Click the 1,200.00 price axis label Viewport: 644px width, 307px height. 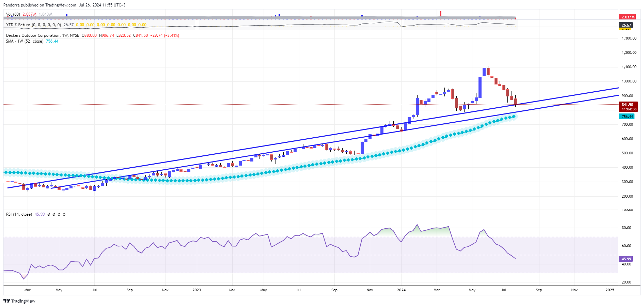[x=629, y=52]
